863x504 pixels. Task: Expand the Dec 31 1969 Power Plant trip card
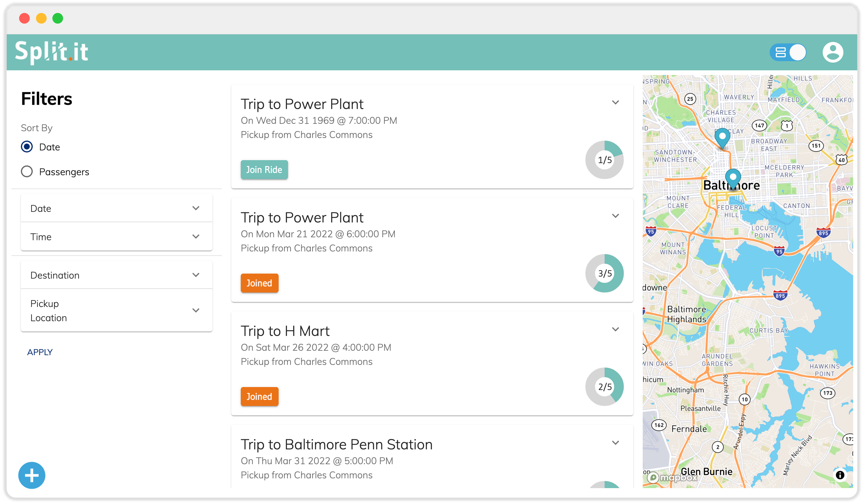[615, 102]
